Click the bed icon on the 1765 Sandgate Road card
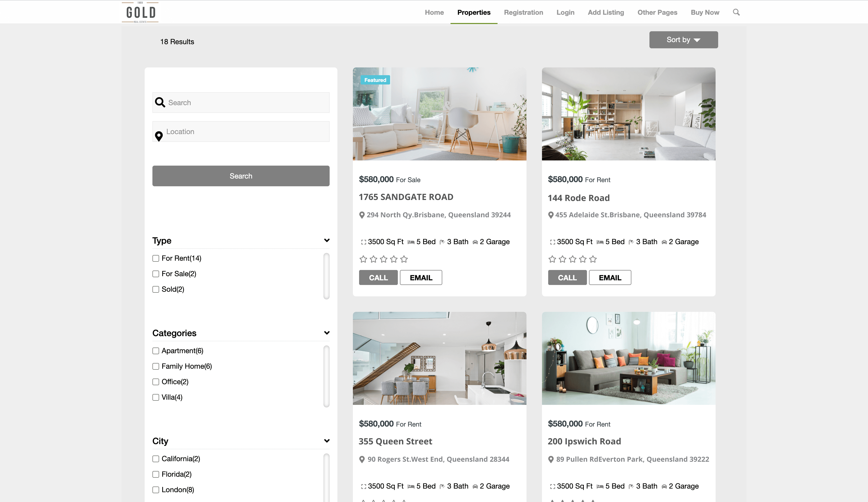868x502 pixels. pyautogui.click(x=411, y=242)
